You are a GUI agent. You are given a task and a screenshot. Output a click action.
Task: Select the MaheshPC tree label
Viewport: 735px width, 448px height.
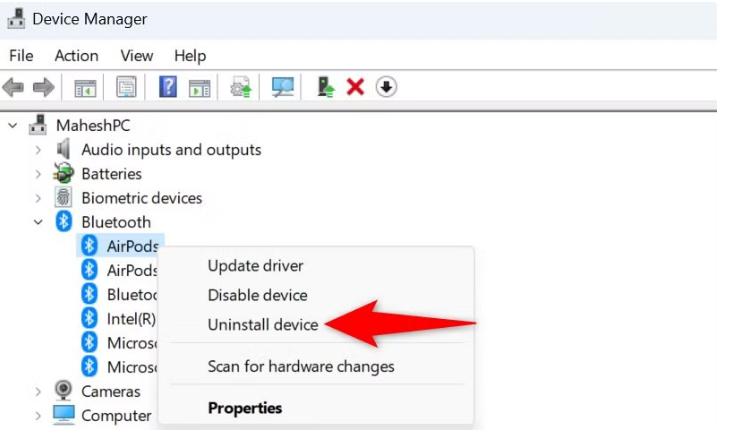click(93, 125)
